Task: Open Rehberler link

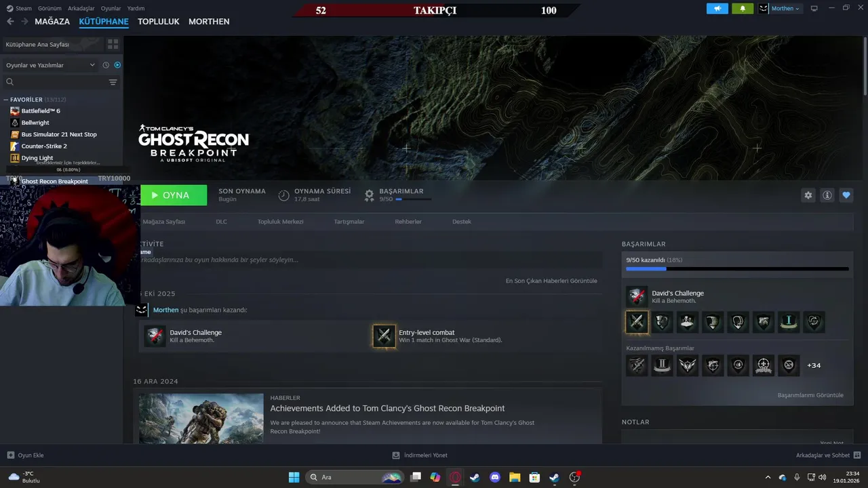Action: point(408,222)
